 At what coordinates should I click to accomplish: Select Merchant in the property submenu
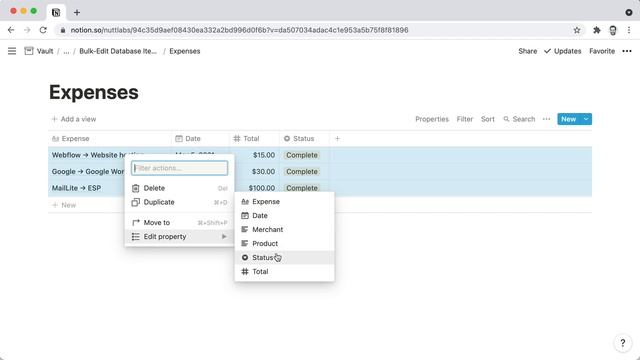pyautogui.click(x=284, y=229)
